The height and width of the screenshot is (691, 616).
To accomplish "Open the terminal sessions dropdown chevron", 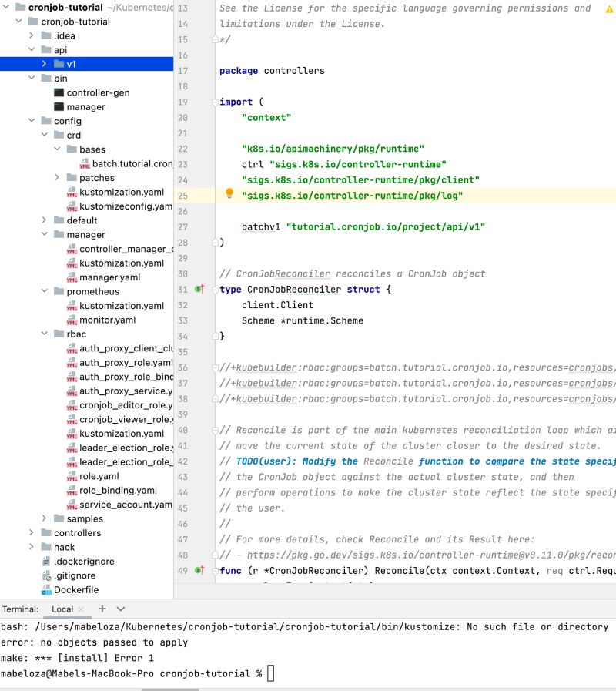I will point(121,609).
